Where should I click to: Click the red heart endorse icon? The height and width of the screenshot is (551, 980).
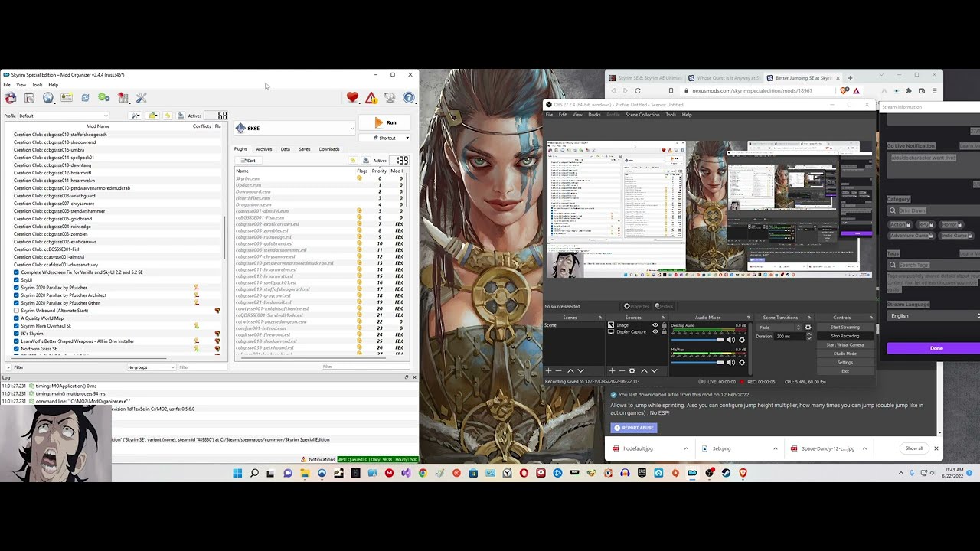pos(352,98)
